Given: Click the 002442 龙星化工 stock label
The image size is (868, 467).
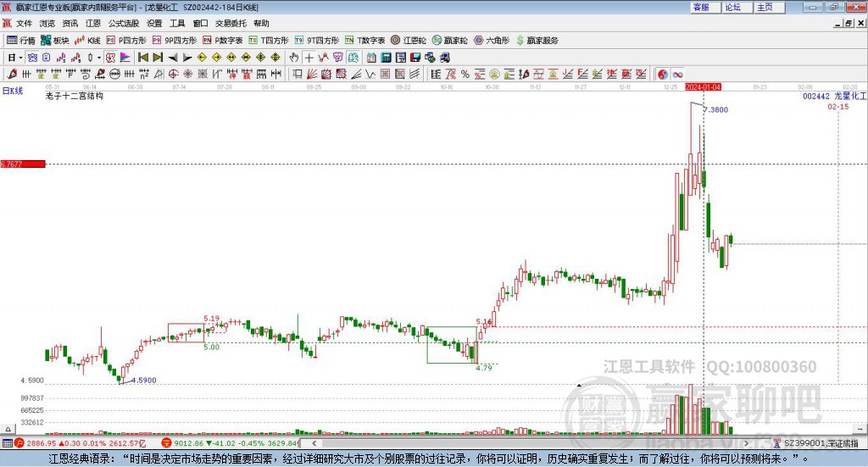Looking at the screenshot, I should pos(834,96).
